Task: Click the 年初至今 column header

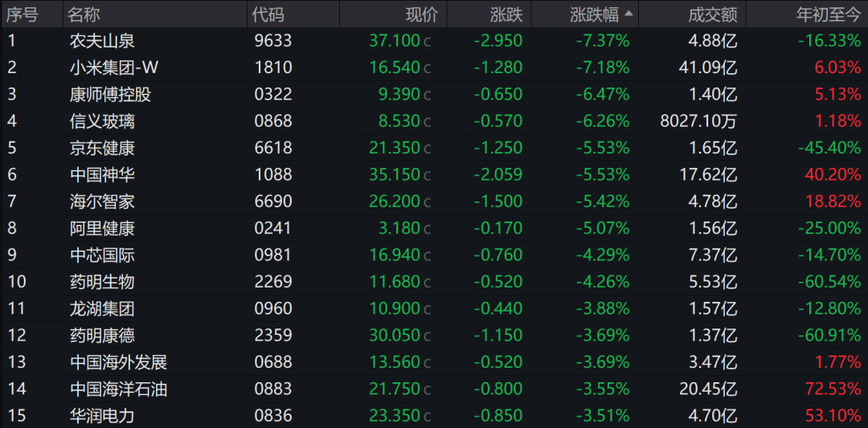Action: 828,14
